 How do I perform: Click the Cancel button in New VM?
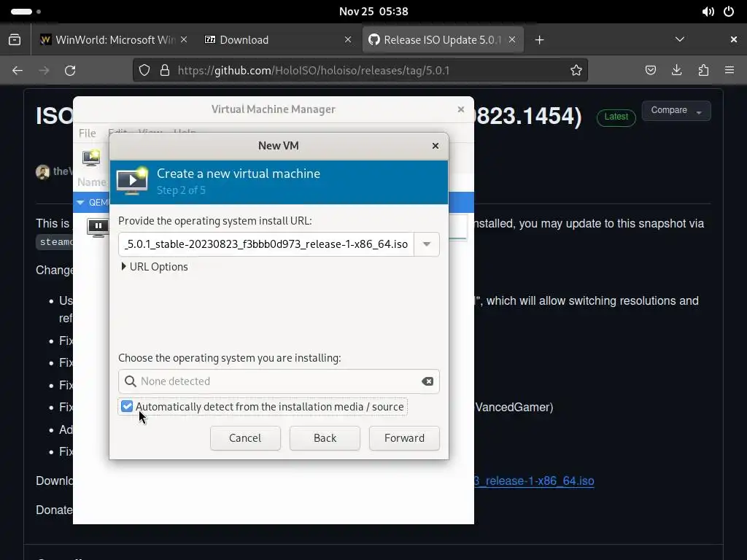point(245,438)
